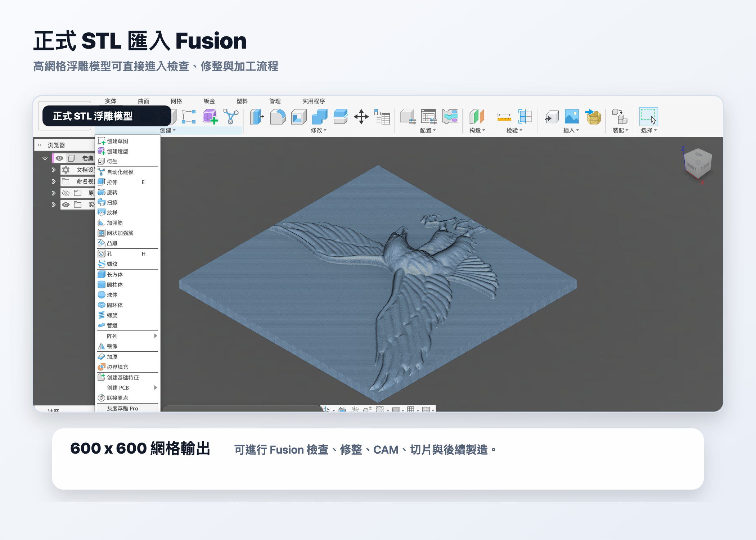Choose 边界填充 from the create menu
Viewport: 756px width, 540px height.
[127, 367]
